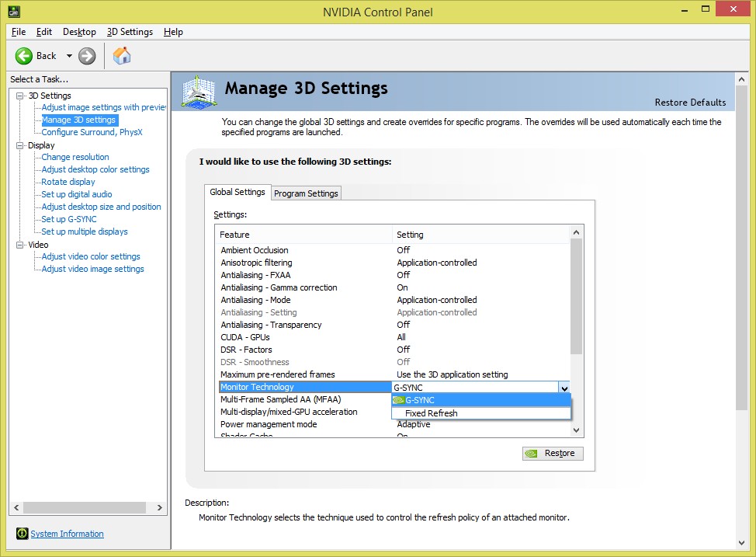
Task: Select the Antialiasing - Transparency row
Action: (393, 325)
